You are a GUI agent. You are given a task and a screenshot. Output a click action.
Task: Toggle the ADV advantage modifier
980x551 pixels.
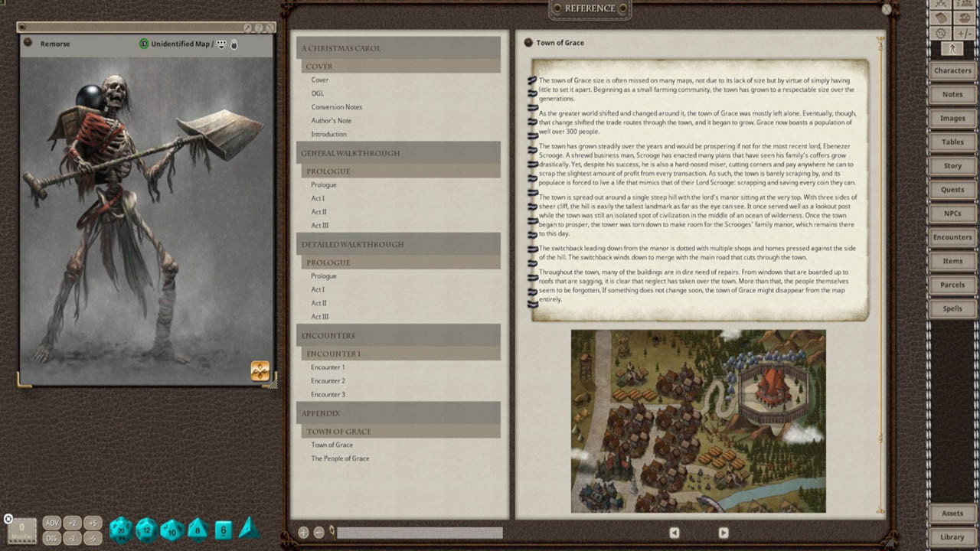(x=52, y=523)
